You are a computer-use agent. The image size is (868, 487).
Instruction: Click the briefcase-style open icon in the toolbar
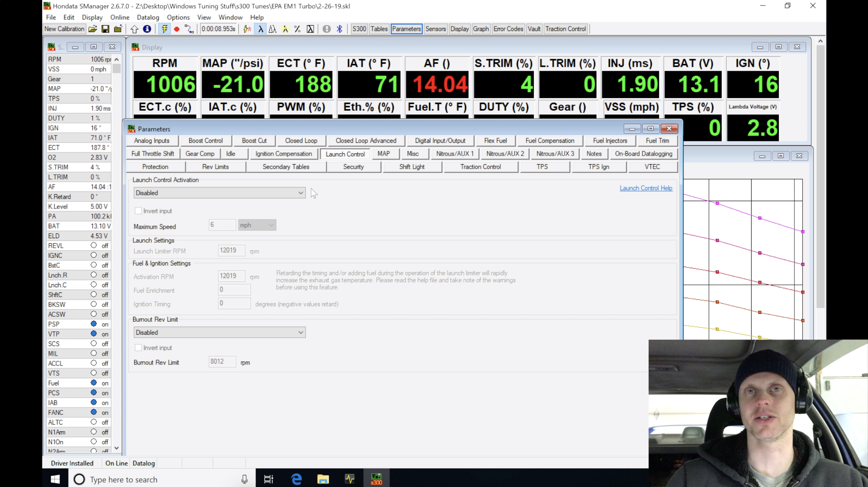[118, 29]
